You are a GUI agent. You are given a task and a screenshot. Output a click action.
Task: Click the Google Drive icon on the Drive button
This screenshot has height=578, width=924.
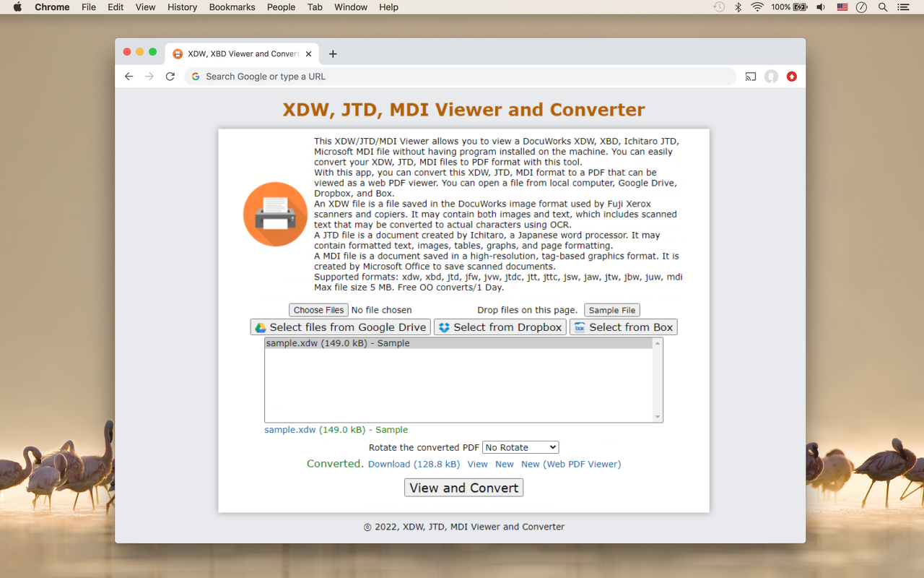(x=261, y=327)
